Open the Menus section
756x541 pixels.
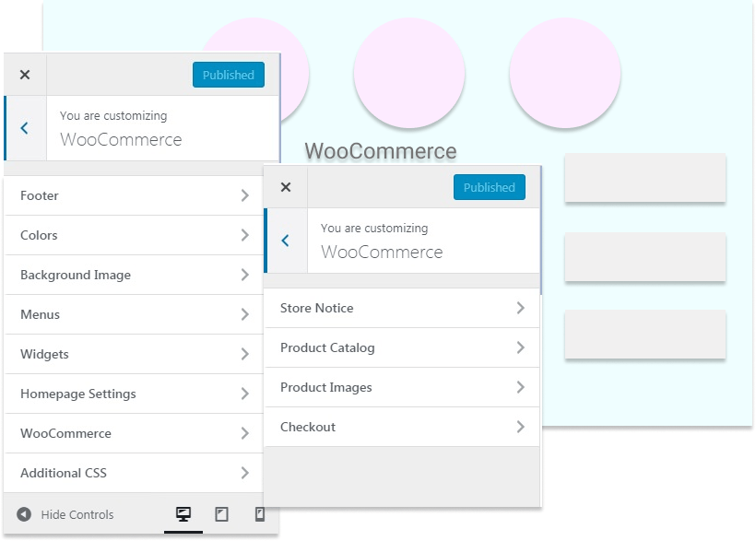click(x=134, y=314)
